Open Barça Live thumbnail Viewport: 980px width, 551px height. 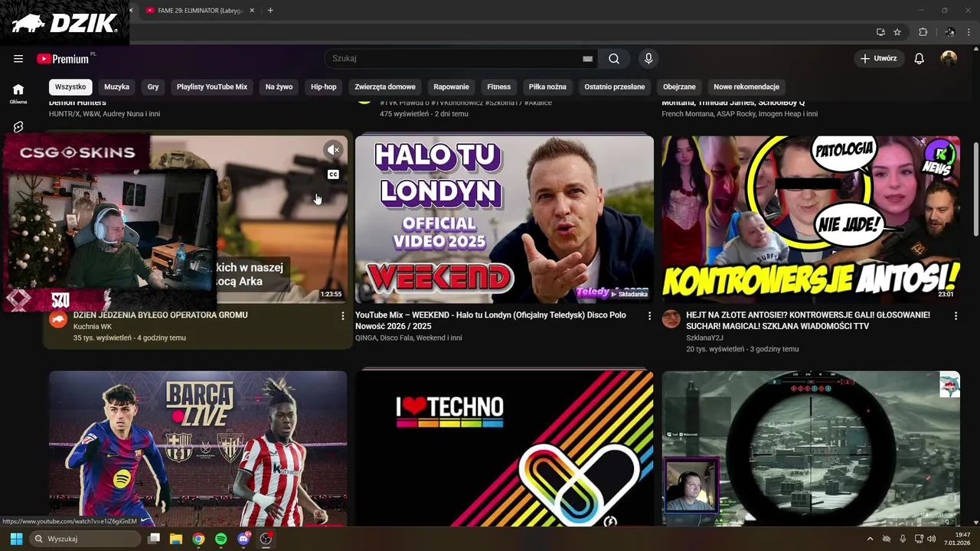click(198, 448)
